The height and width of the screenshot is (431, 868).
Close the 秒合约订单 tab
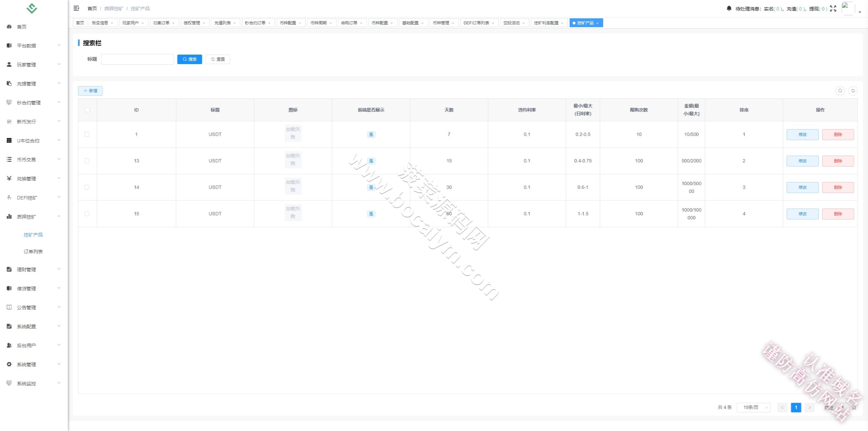click(x=269, y=23)
